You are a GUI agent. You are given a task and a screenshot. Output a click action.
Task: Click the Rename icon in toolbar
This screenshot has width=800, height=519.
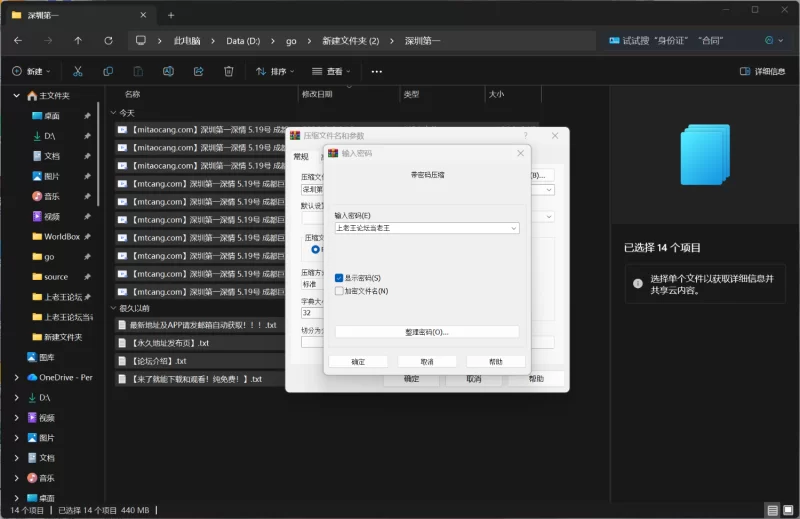[168, 71]
